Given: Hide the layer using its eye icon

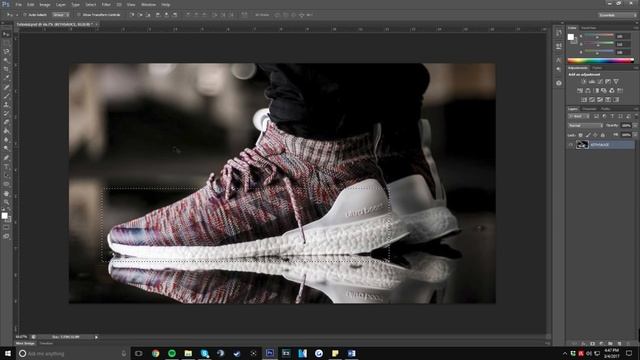Looking at the screenshot, I should [571, 144].
